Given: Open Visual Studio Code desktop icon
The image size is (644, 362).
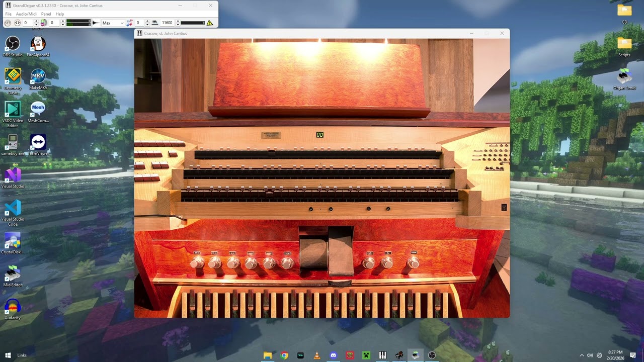Looking at the screenshot, I should click(13, 213).
